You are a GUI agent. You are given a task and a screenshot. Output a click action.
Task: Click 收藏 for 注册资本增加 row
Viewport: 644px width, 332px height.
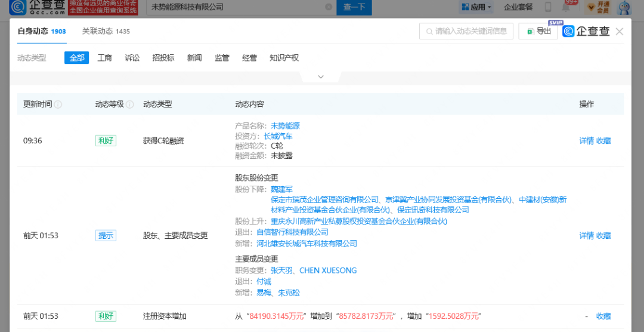tap(603, 316)
